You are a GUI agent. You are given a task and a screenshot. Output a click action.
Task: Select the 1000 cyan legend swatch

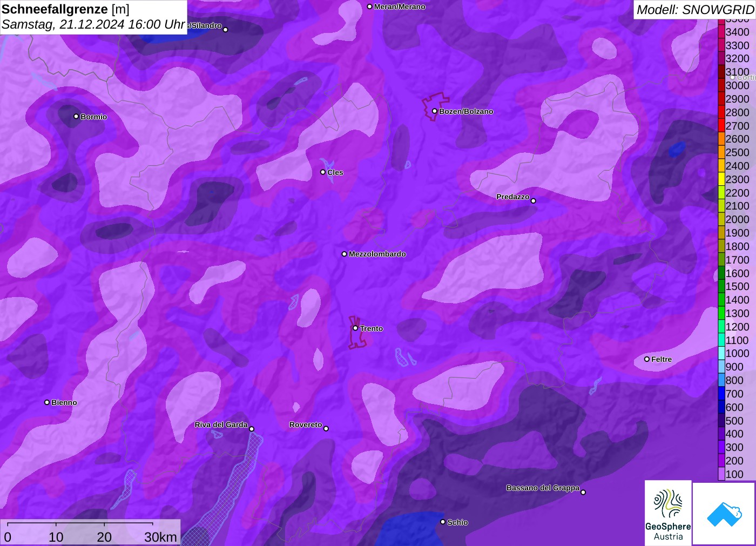tap(721, 353)
